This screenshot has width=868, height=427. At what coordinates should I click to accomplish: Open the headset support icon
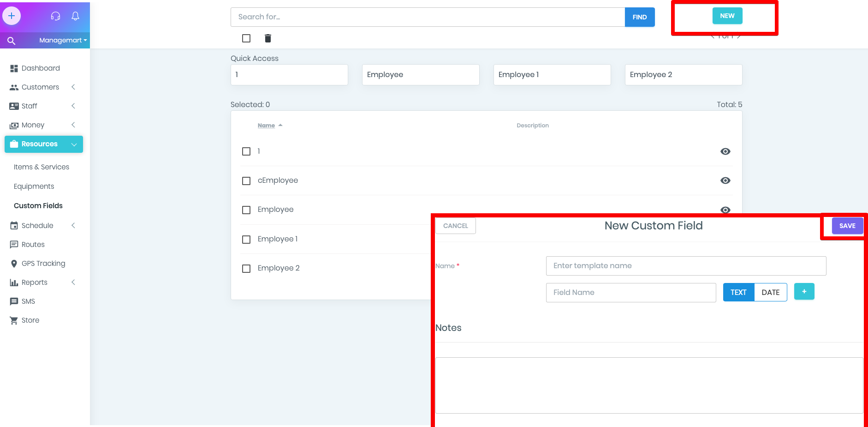[x=55, y=16]
